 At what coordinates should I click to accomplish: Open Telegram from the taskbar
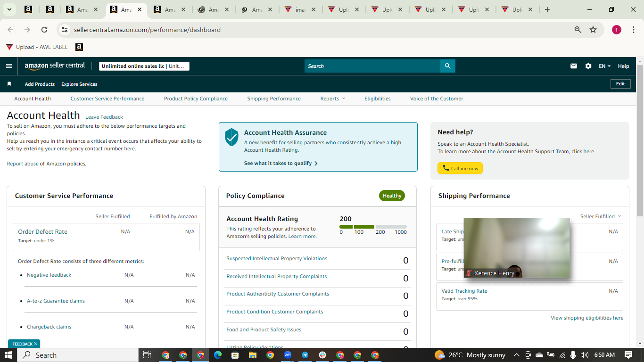(305, 355)
